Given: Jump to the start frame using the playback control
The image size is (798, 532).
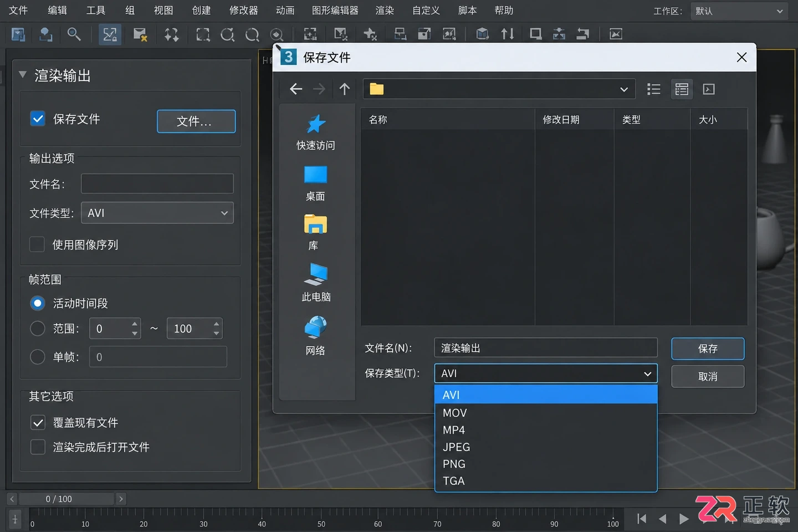Looking at the screenshot, I should point(642,519).
